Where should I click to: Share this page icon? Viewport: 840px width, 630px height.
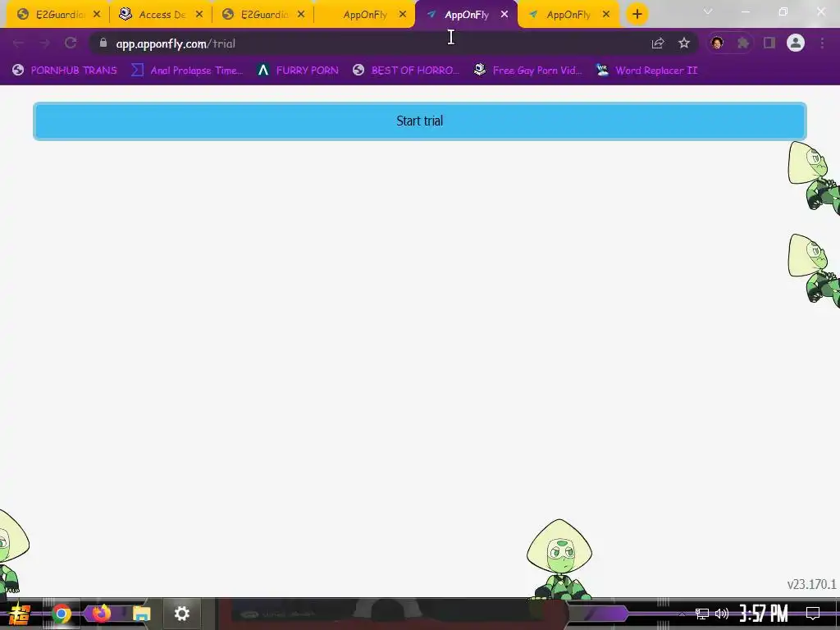coord(658,43)
